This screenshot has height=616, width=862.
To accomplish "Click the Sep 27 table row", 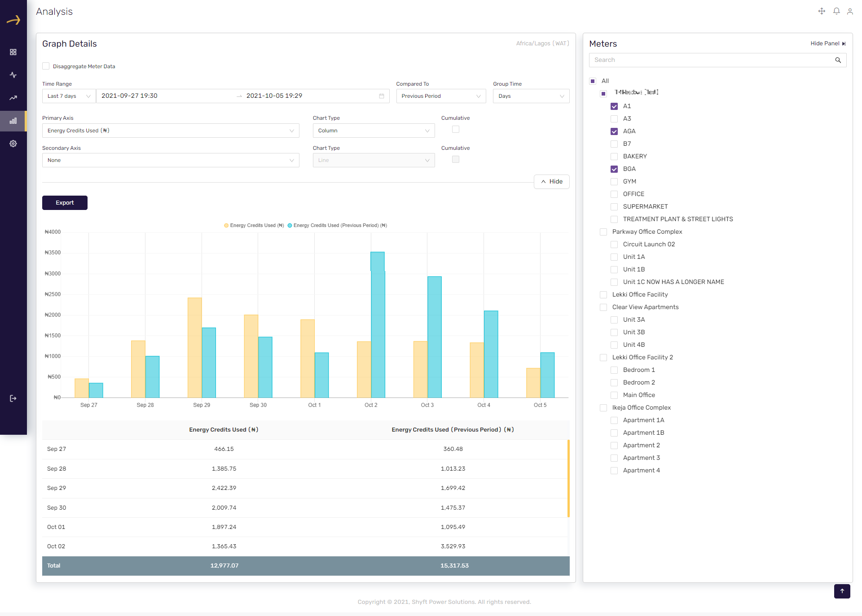I will click(x=305, y=449).
